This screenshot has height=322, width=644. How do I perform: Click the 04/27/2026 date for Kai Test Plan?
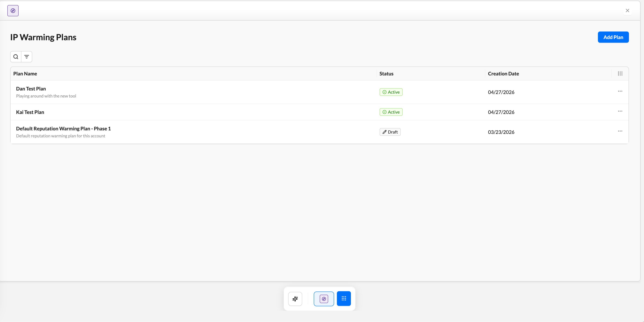click(501, 112)
